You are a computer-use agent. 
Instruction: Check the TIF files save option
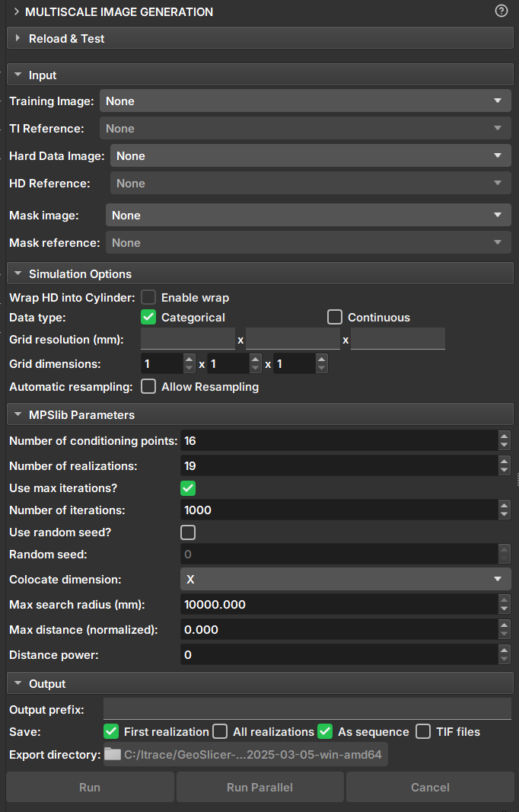tap(423, 731)
